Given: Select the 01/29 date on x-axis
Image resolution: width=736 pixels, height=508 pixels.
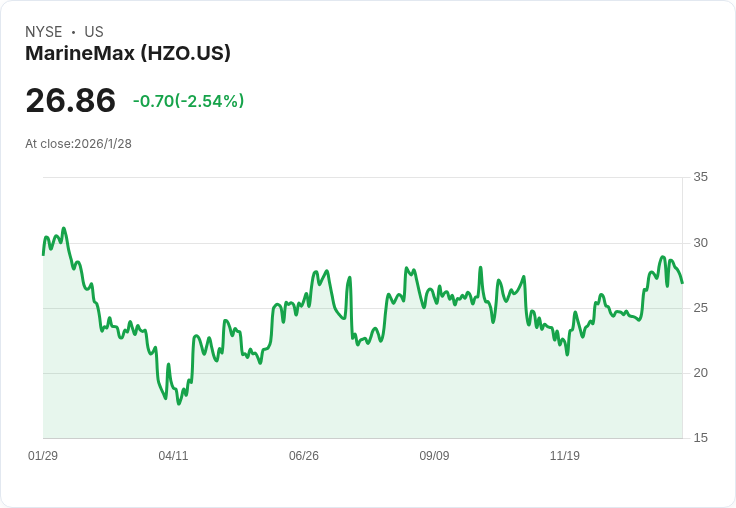Looking at the screenshot, I should [43, 456].
